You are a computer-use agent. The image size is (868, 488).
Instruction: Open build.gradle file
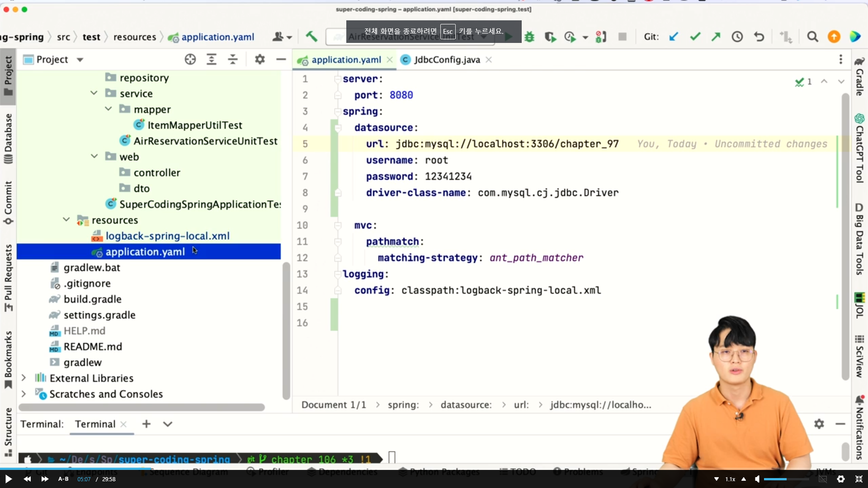93,299
